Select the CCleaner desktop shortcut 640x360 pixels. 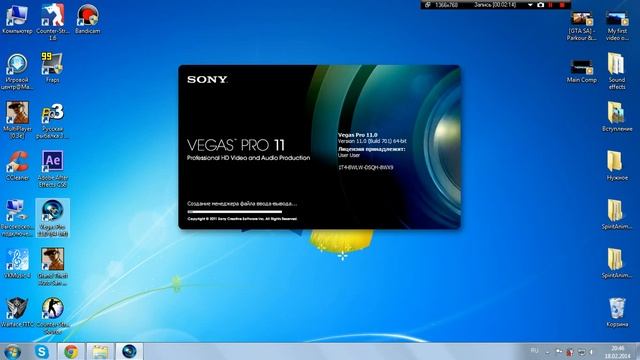(x=17, y=166)
